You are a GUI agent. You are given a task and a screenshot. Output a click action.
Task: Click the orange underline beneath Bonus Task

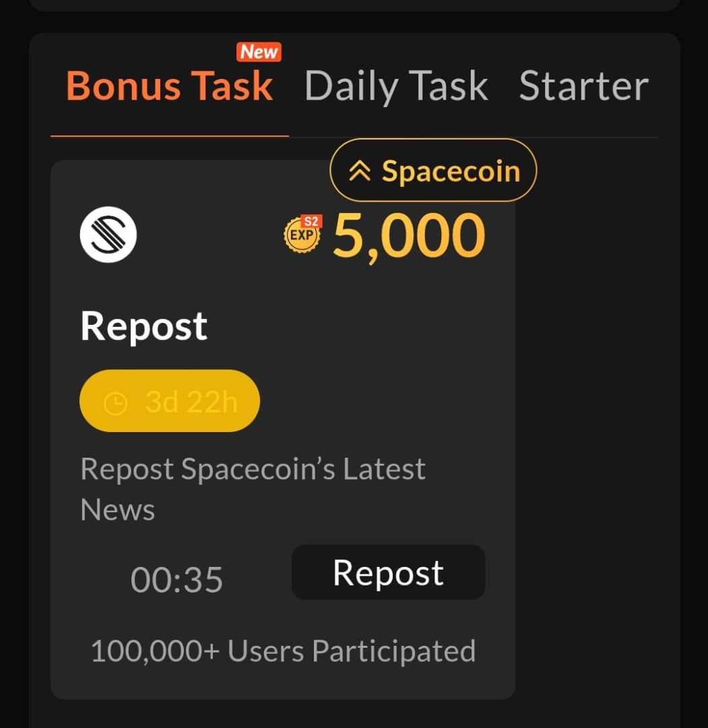click(170, 136)
